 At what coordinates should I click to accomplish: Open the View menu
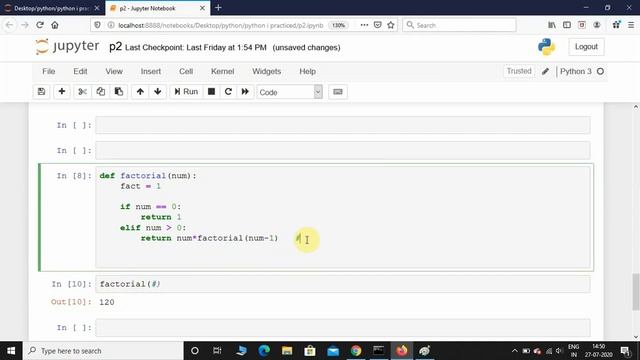114,71
